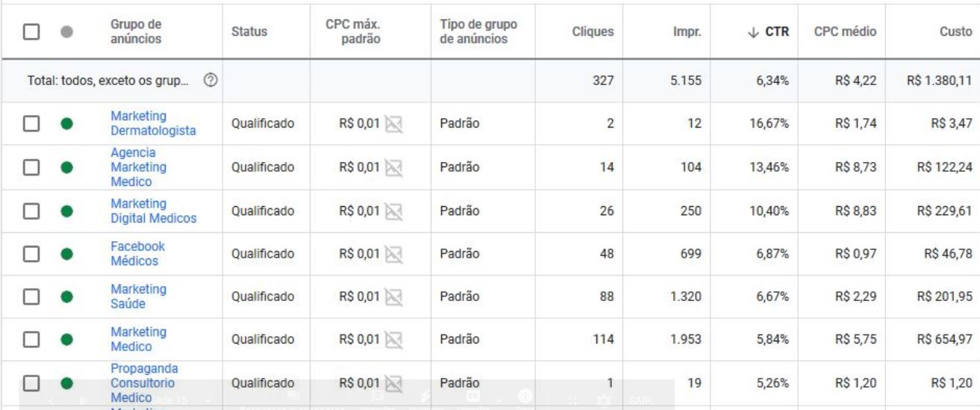This screenshot has height=410, width=980.
Task: Open the Marketing Dermatologista ad group link
Action: 153,124
